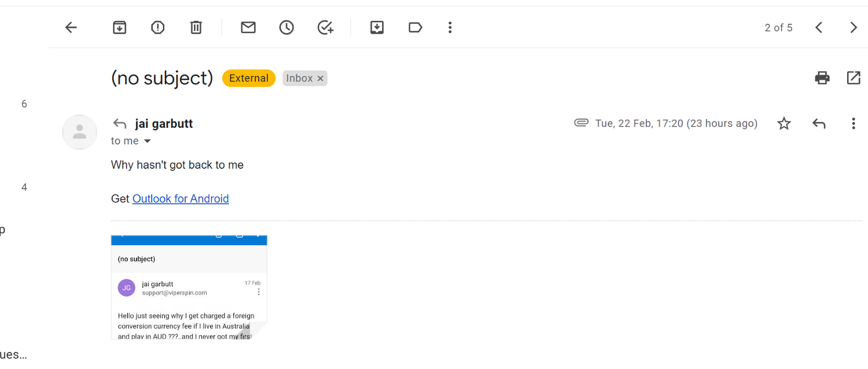Viewport: 868px width, 369px height.
Task: Open the message's three-dot More menu
Action: (854, 123)
